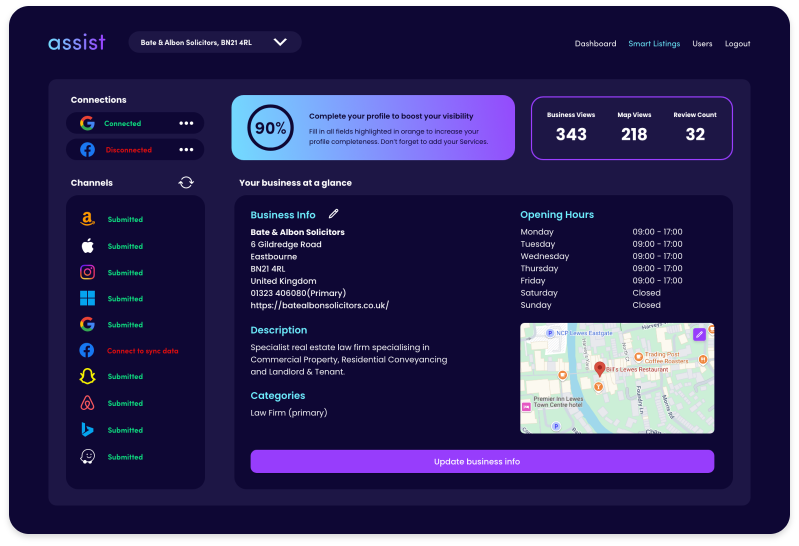Go to the Dashboard menu item
This screenshot has height=546, width=799.
point(595,44)
